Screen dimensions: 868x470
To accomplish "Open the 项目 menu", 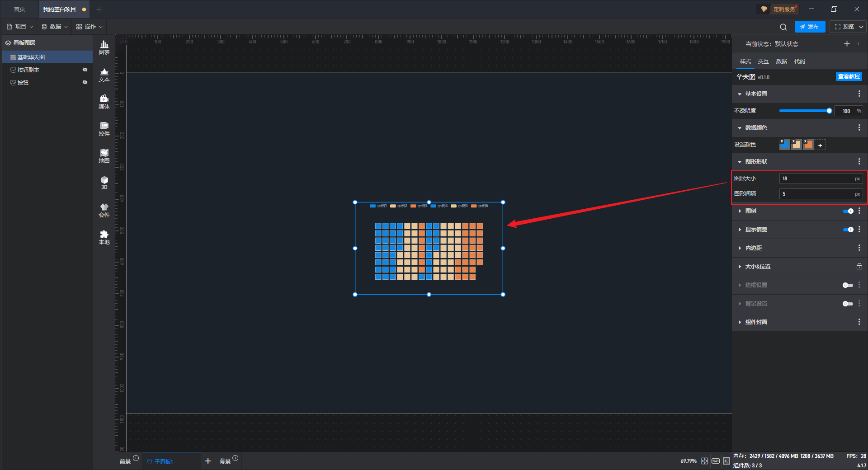I will pos(20,27).
